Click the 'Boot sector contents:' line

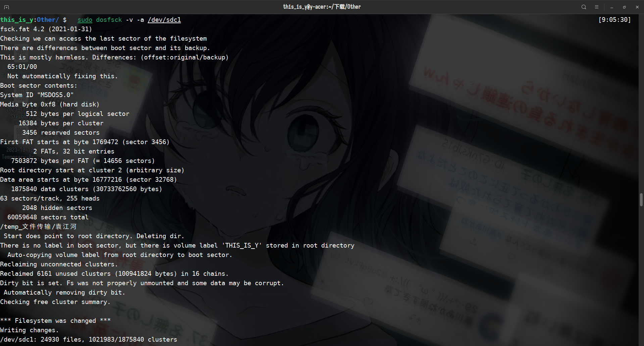(39, 86)
